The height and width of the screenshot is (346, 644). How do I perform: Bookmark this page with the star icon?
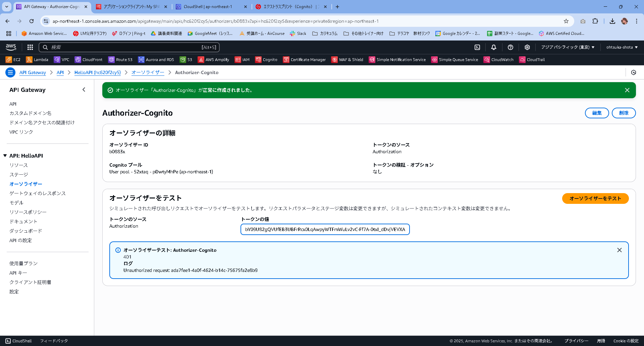click(x=566, y=21)
